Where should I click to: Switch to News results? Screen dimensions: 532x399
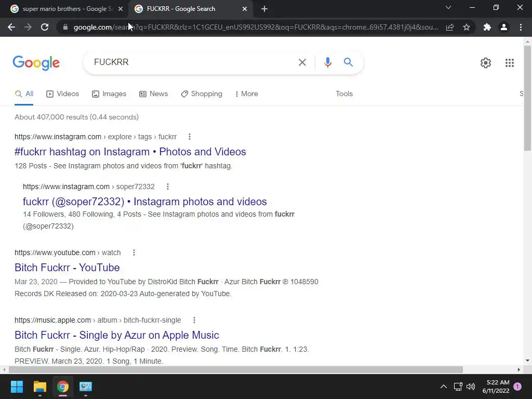[153, 94]
